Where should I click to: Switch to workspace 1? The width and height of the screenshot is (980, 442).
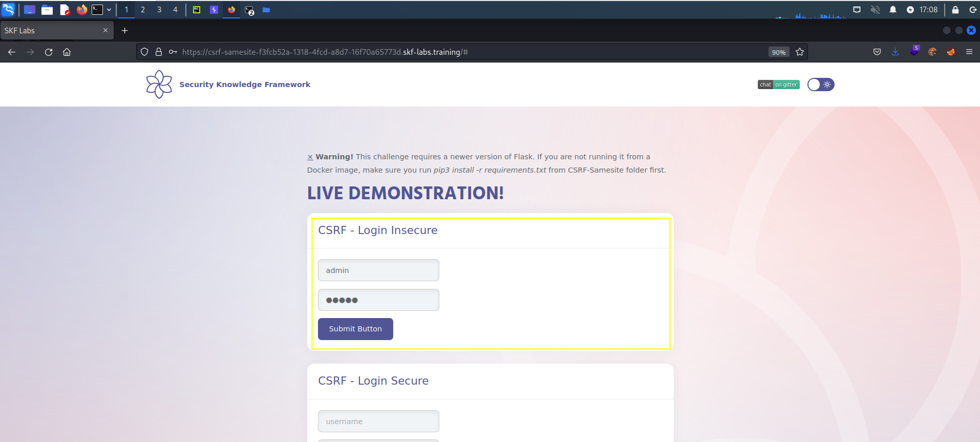click(x=126, y=10)
